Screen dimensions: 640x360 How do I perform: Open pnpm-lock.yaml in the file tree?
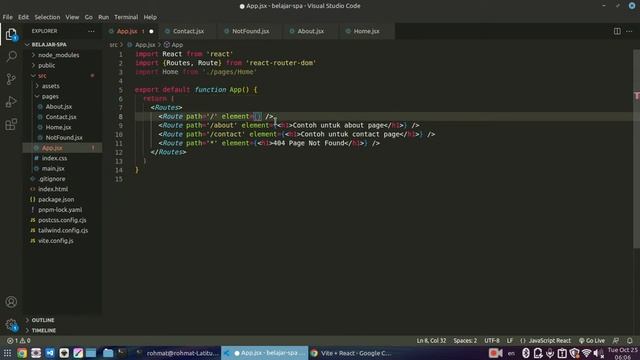click(60, 210)
